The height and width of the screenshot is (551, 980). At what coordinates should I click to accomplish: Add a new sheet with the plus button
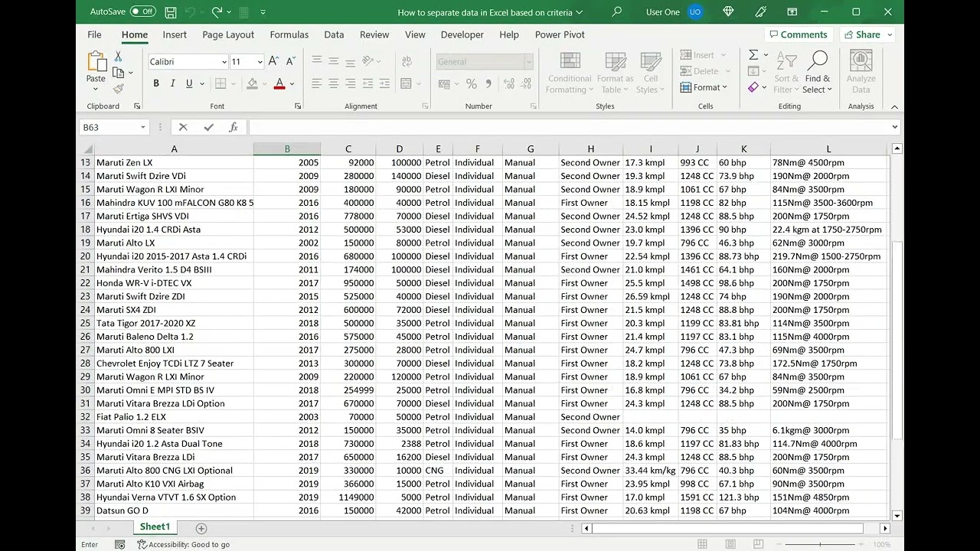201,528
